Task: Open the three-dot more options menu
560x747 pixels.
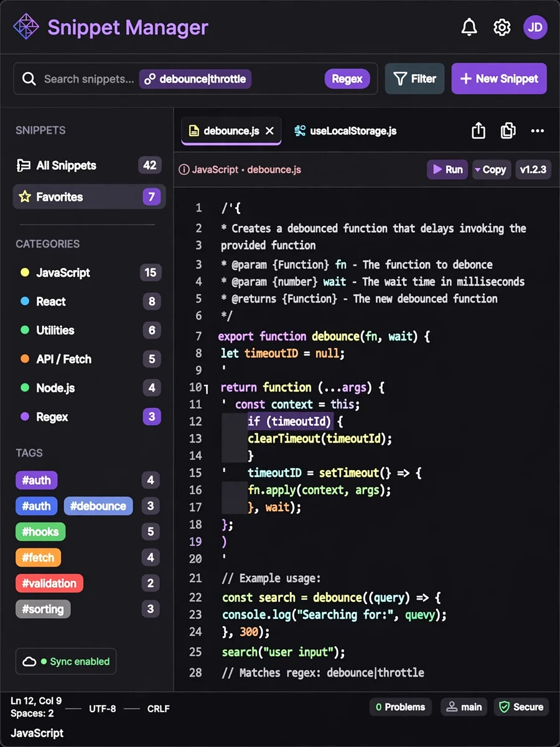Action: pos(538,131)
